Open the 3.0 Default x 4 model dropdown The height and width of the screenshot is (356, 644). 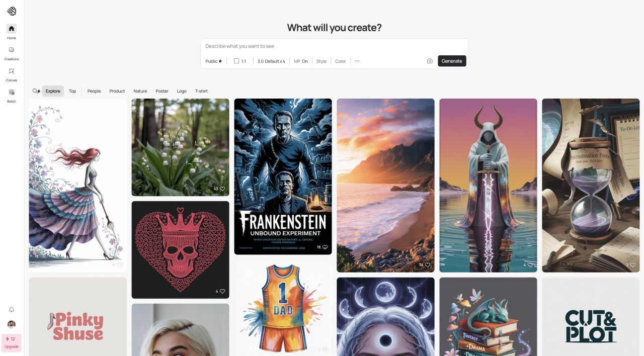[271, 61]
